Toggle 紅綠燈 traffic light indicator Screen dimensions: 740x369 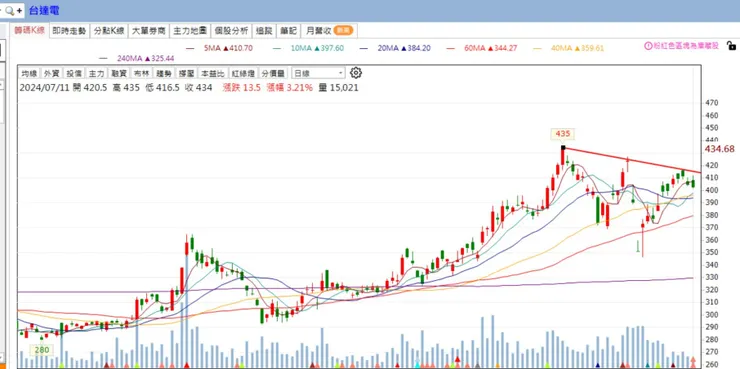pos(242,73)
